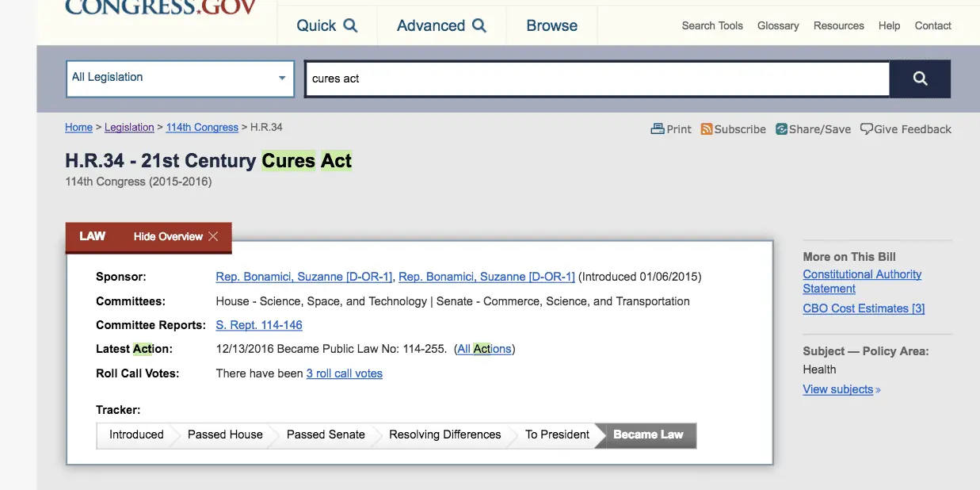Click the Subscribe RSS icon
This screenshot has height=490, width=980.
[707, 129]
